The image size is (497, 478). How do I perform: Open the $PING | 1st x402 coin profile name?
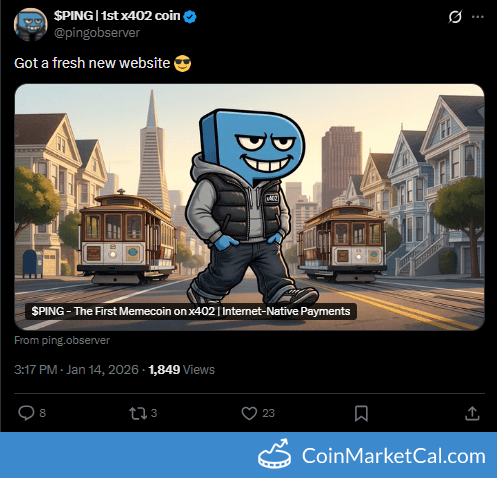(117, 16)
